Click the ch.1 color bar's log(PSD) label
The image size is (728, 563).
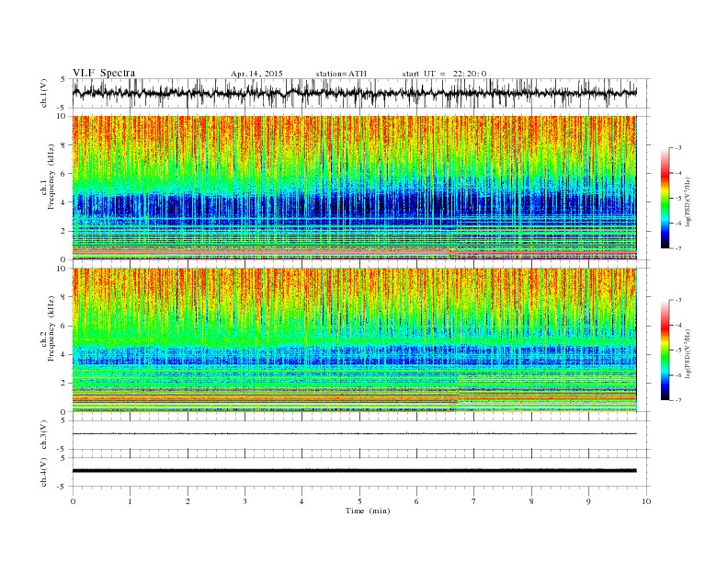coord(688,202)
